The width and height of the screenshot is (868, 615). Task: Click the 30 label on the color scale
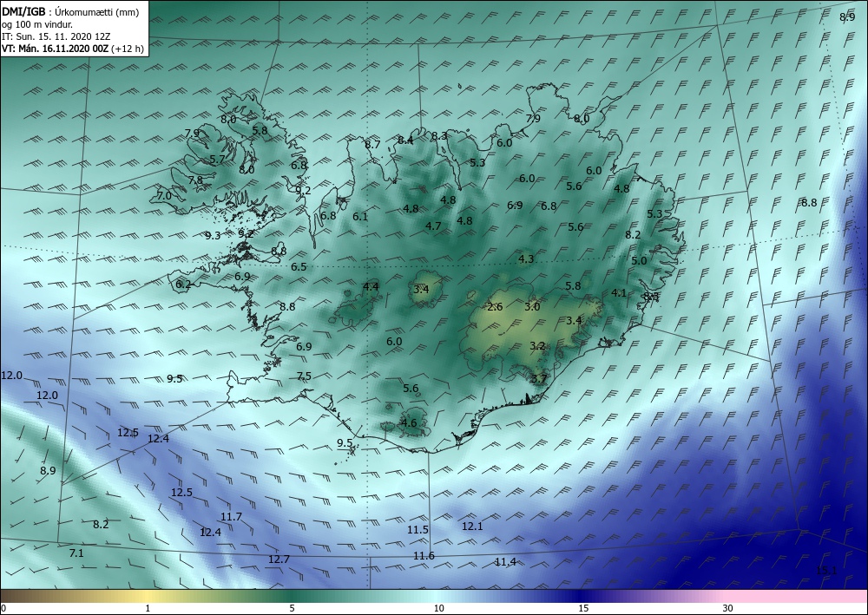click(728, 609)
